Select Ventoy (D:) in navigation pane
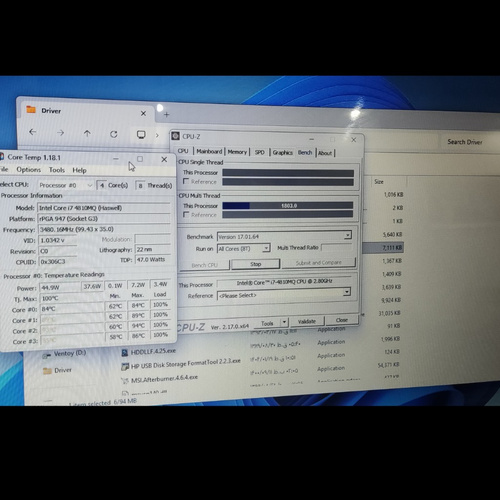The height and width of the screenshot is (500, 500). tap(70, 353)
